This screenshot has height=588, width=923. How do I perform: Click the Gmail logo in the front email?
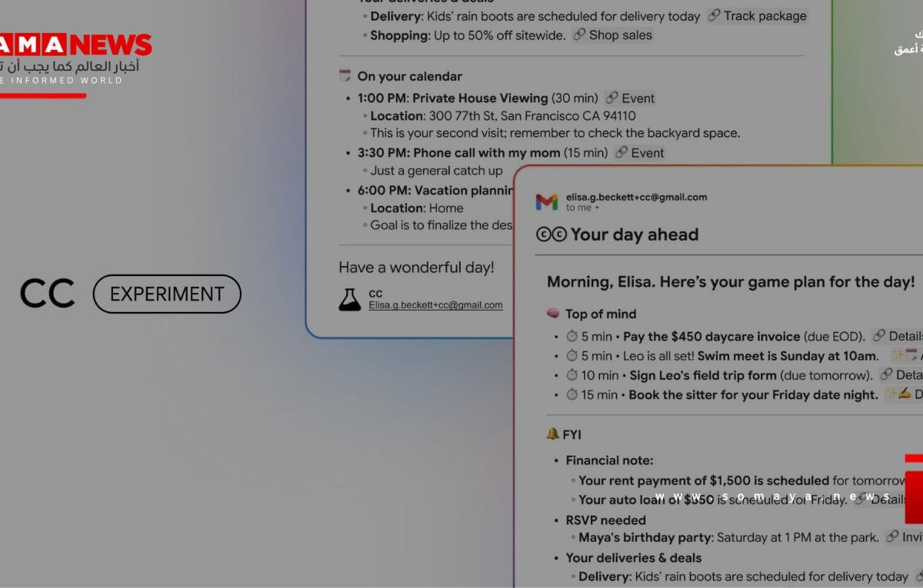547,202
